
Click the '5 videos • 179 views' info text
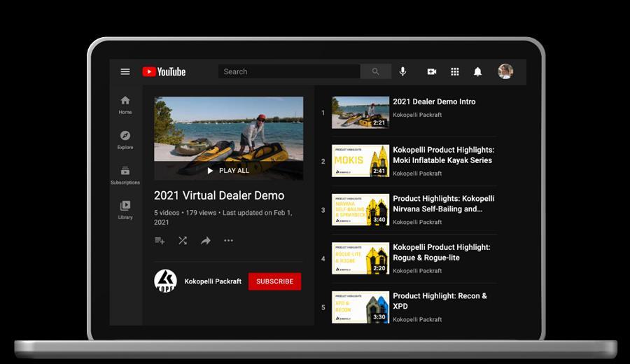point(185,213)
